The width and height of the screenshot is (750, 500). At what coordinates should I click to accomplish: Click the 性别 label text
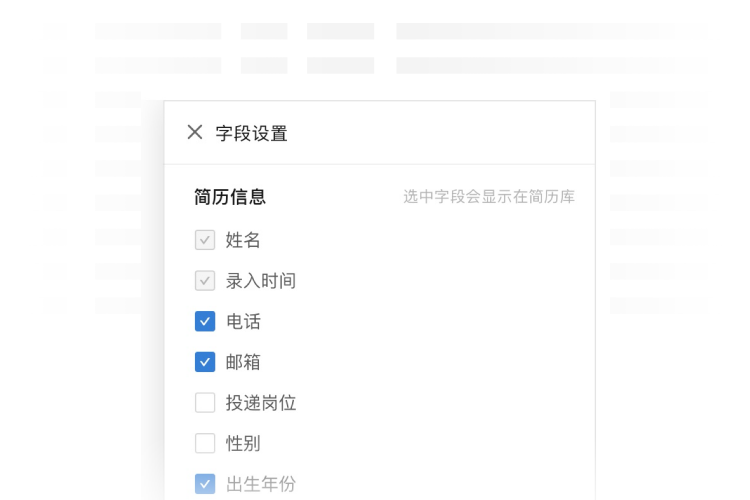[x=243, y=443]
